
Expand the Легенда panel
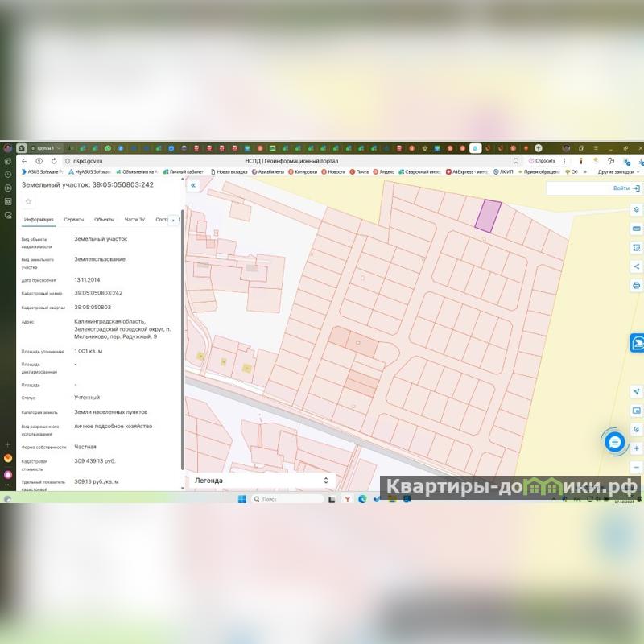tap(325, 481)
